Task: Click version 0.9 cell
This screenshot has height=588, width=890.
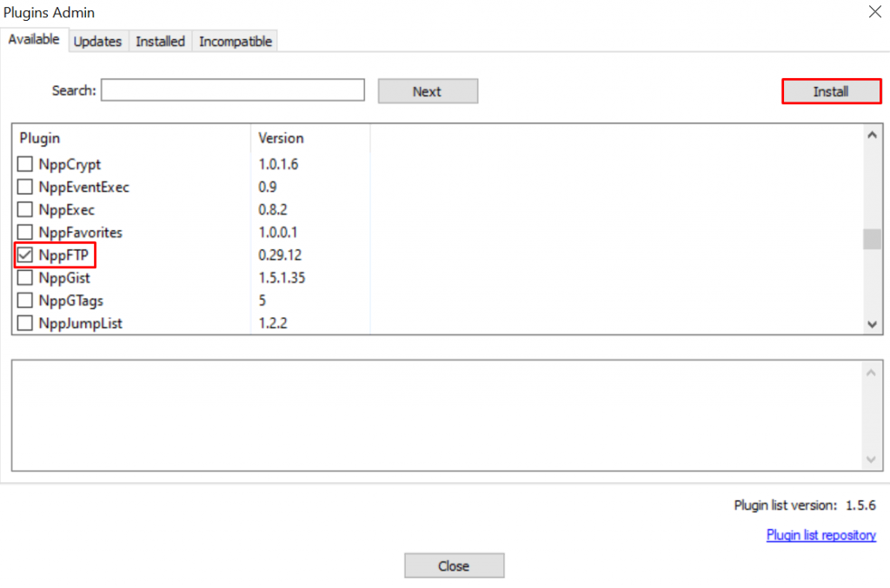Action: tap(268, 187)
